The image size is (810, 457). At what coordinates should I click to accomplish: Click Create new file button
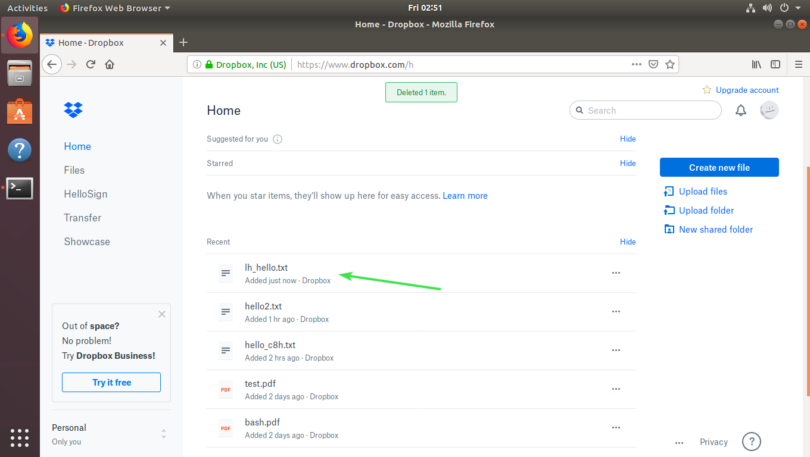tap(719, 167)
